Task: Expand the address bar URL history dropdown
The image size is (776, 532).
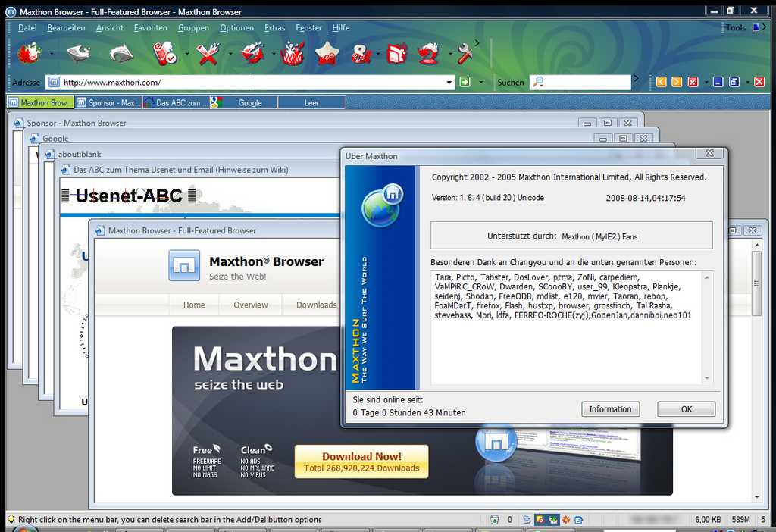Action: (449, 82)
